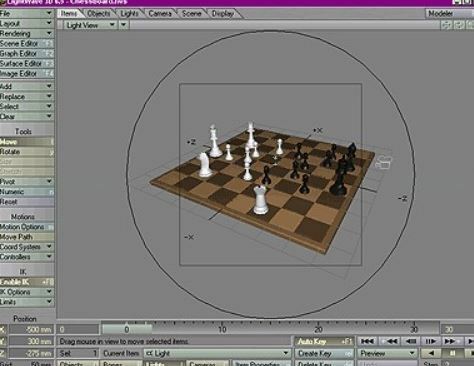Open the Limits dropdown
The height and width of the screenshot is (366, 474).
(27, 302)
